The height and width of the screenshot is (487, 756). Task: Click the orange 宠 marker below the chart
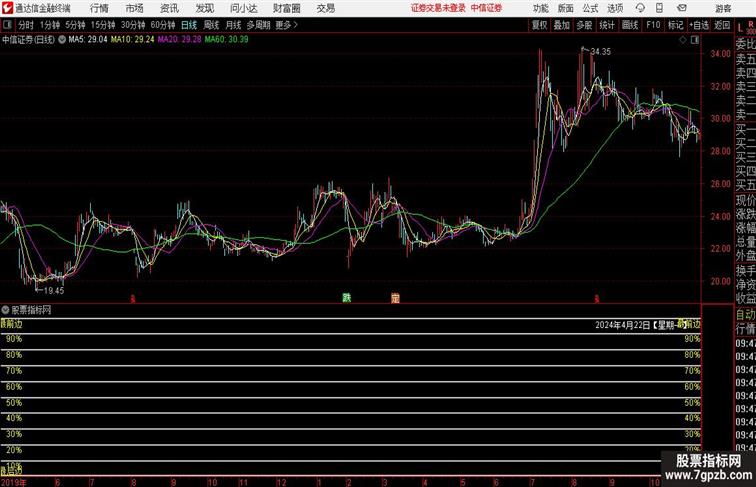(395, 298)
